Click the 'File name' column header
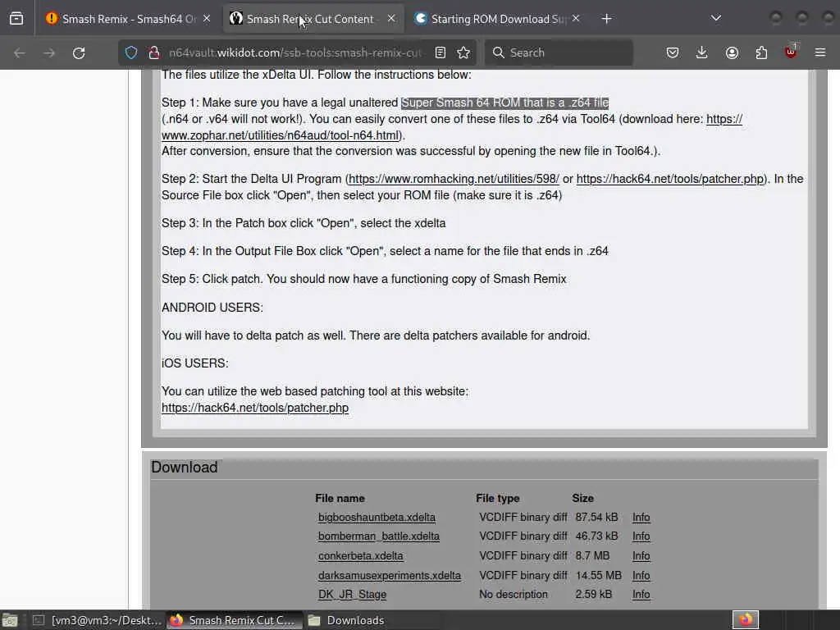This screenshot has height=630, width=840. (x=340, y=498)
